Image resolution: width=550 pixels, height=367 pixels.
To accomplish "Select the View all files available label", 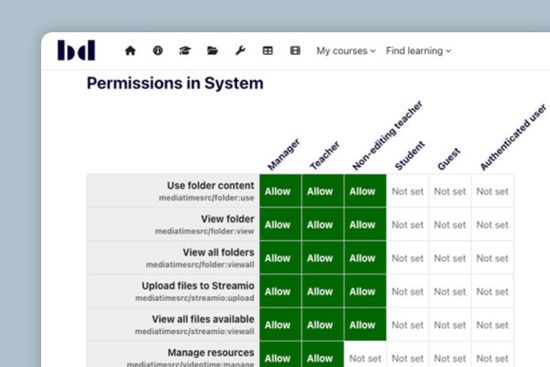I will [203, 319].
